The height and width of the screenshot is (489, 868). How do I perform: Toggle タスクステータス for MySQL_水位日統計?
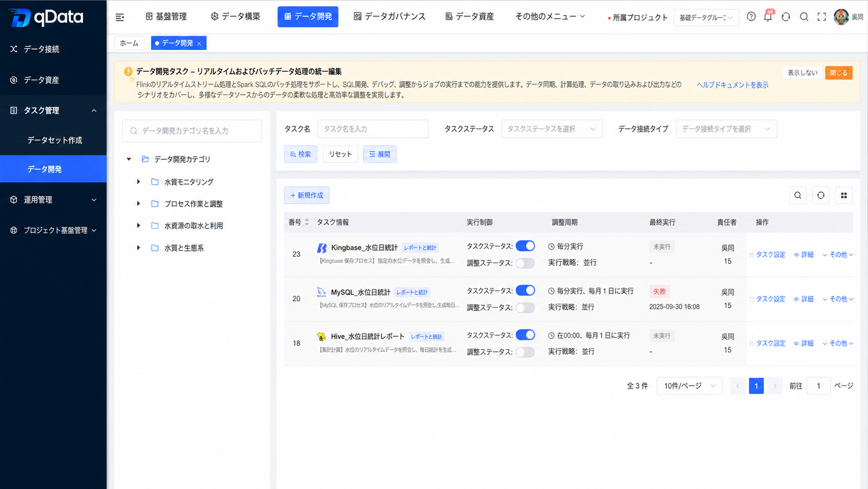tap(525, 290)
